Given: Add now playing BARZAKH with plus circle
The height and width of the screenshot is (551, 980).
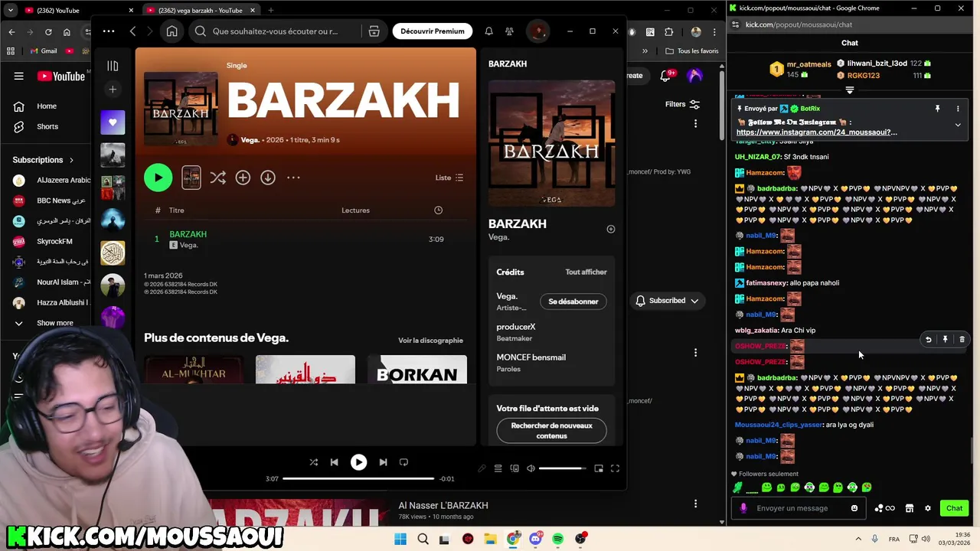Looking at the screenshot, I should point(611,229).
